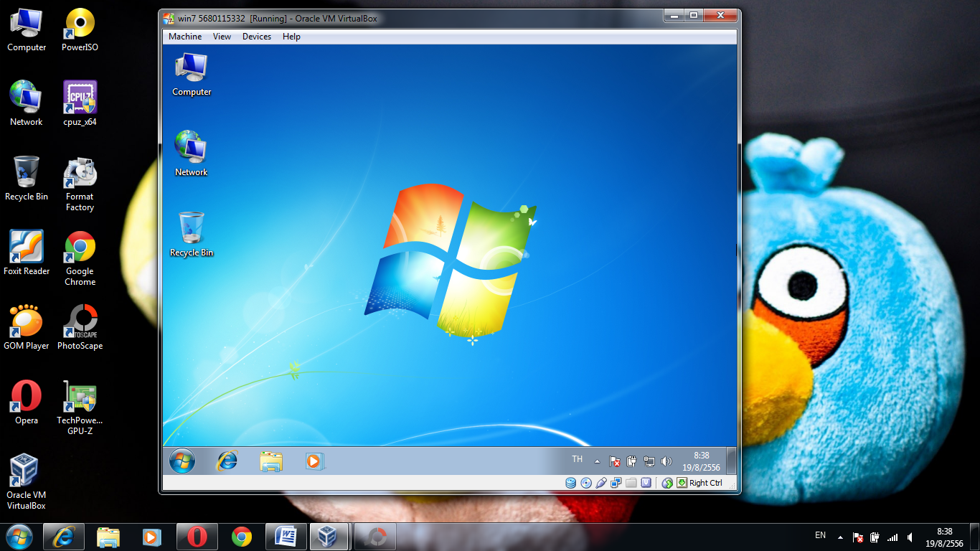Click the 8:38 clock in guest VM taskbar
This screenshot has height=551, width=980.
[x=702, y=461]
